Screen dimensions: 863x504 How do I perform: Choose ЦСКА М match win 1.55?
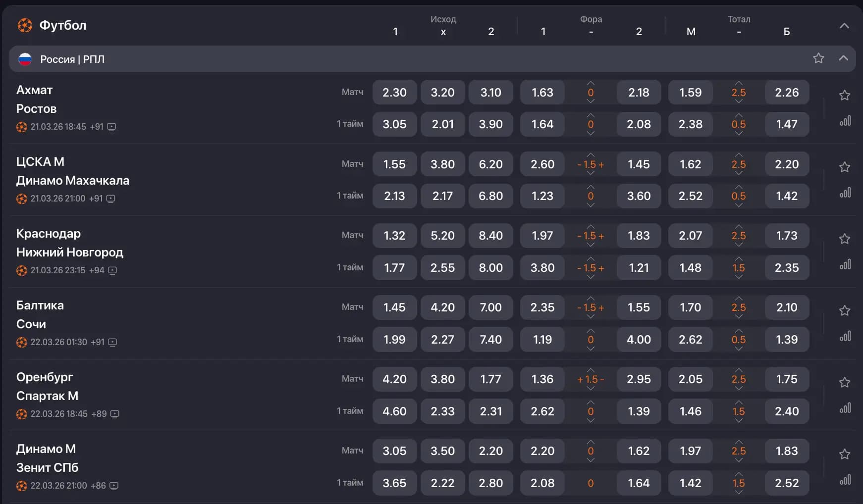(x=394, y=164)
